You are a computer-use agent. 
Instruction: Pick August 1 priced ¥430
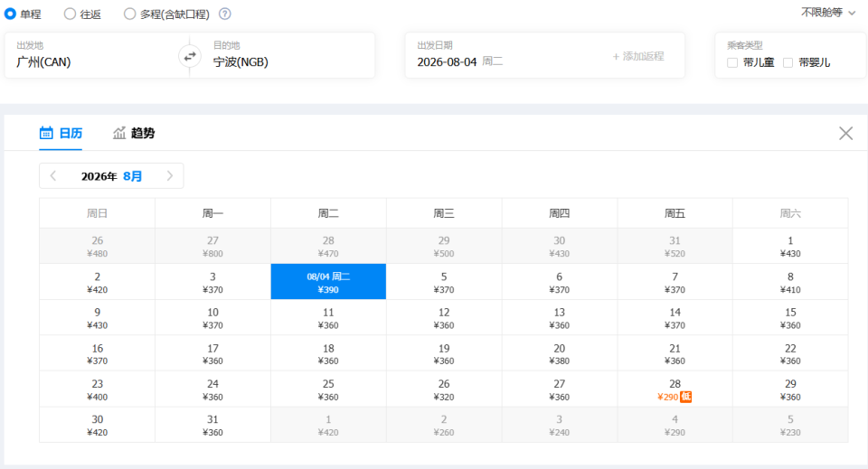(790, 246)
